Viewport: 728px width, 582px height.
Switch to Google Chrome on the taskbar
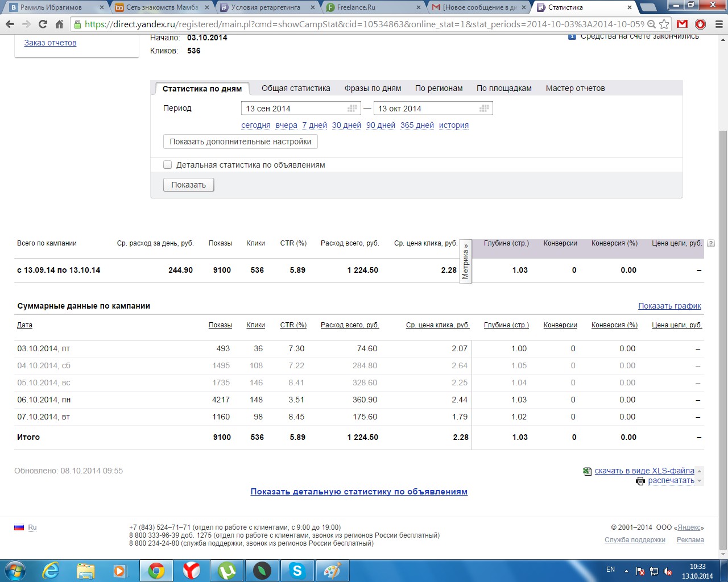click(x=156, y=571)
